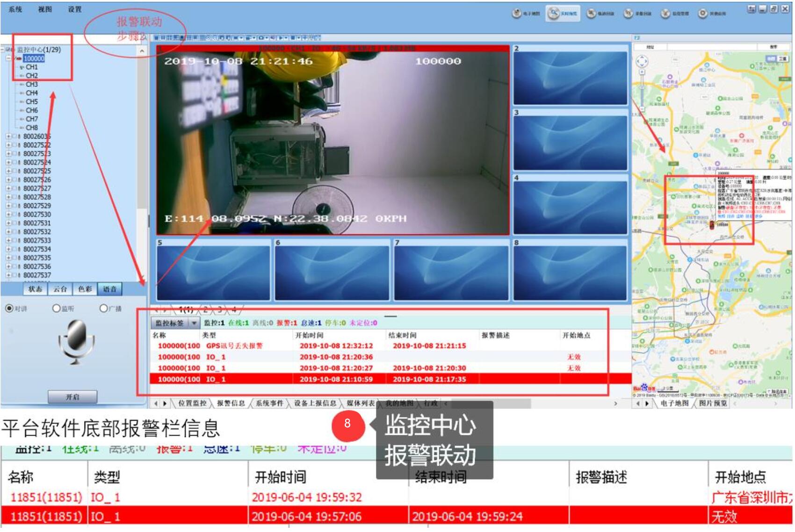Open the 监控标签 dropdown arrow
This screenshot has width=795, height=532.
(x=194, y=323)
